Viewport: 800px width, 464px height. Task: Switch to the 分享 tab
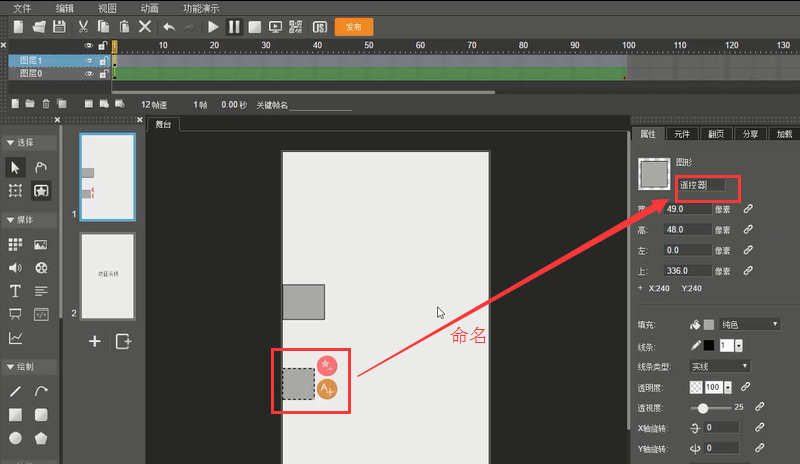pyautogui.click(x=750, y=134)
